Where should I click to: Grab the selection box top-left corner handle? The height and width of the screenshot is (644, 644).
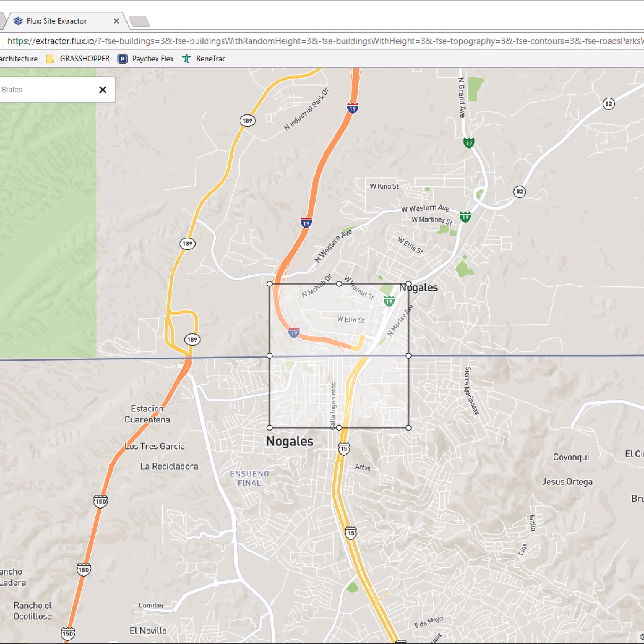270,284
